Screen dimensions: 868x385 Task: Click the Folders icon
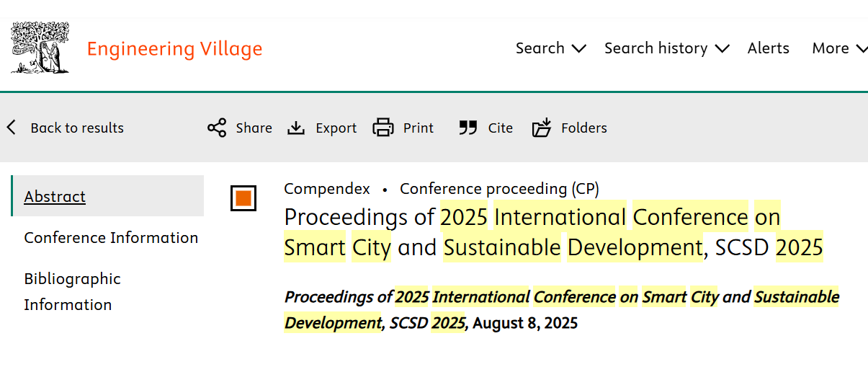[542, 128]
